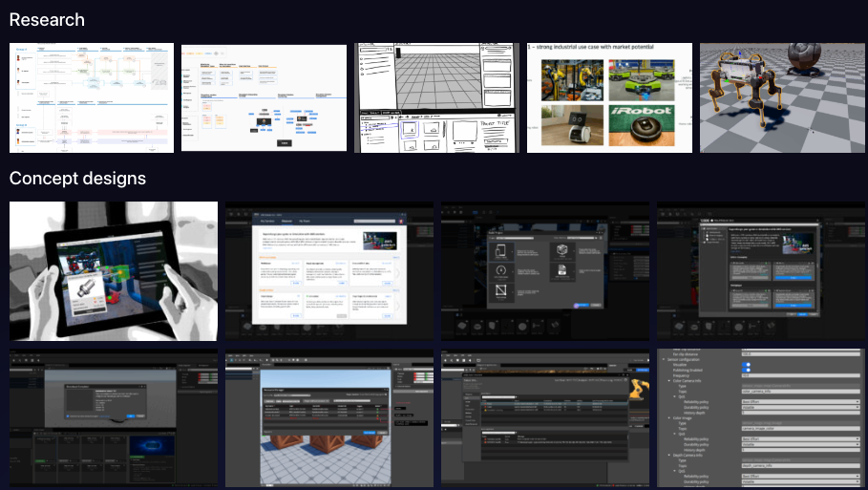Open the dark welcome dialog concept in top row
Image resolution: width=868 pixels, height=490 pixels.
coord(761,271)
